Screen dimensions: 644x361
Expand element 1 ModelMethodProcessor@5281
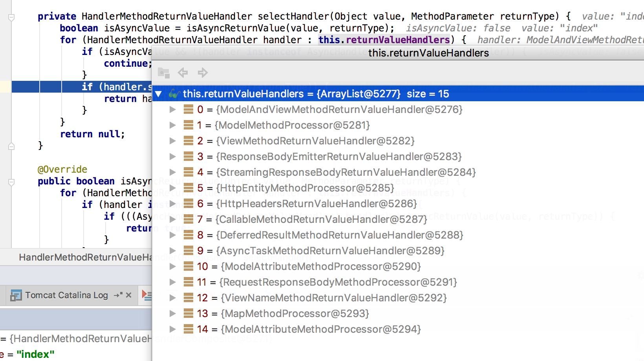[172, 125]
